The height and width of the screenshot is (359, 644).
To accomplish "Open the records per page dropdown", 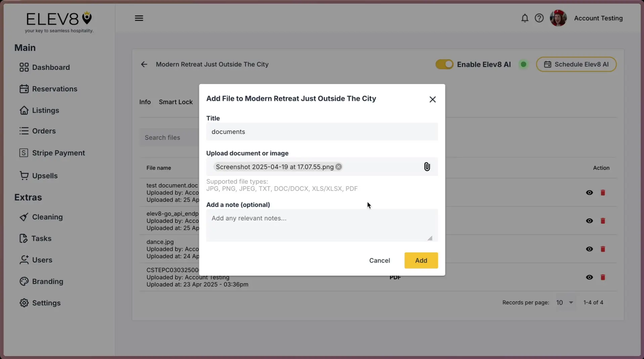I will pos(564,302).
